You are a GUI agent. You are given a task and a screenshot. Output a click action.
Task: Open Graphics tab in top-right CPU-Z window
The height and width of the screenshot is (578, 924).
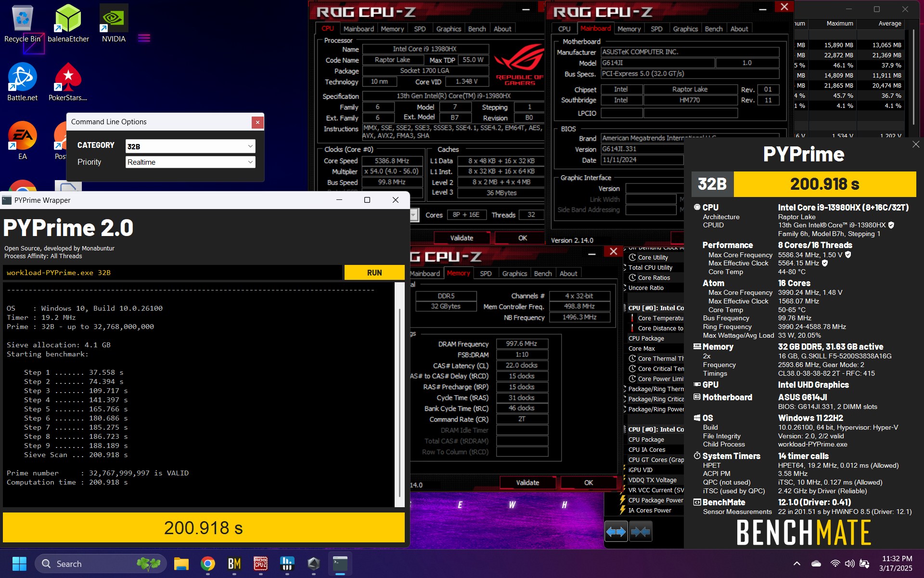(685, 29)
